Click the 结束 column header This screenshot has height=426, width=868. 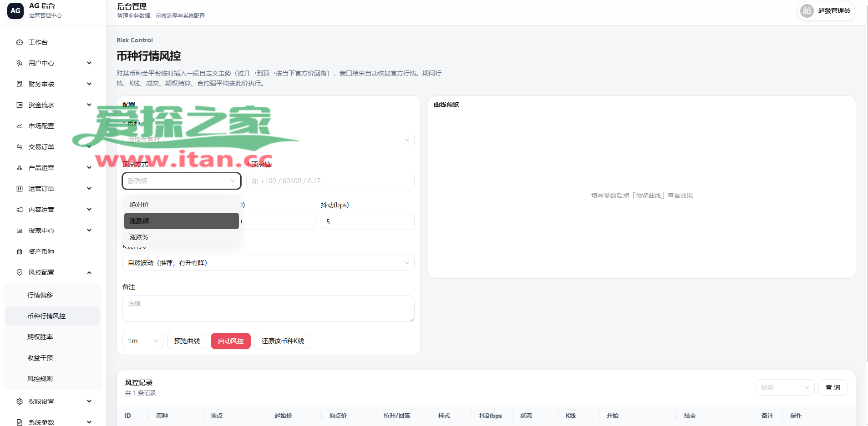click(690, 416)
